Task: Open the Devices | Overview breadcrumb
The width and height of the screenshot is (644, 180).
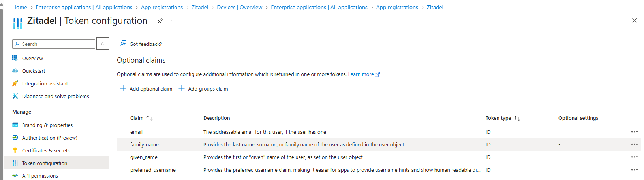Action: [240, 7]
